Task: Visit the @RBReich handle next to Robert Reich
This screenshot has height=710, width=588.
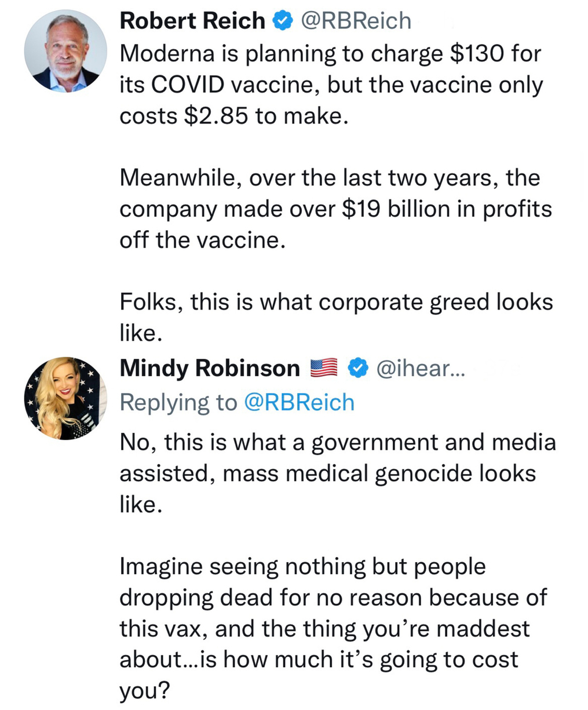Action: pyautogui.click(x=355, y=21)
